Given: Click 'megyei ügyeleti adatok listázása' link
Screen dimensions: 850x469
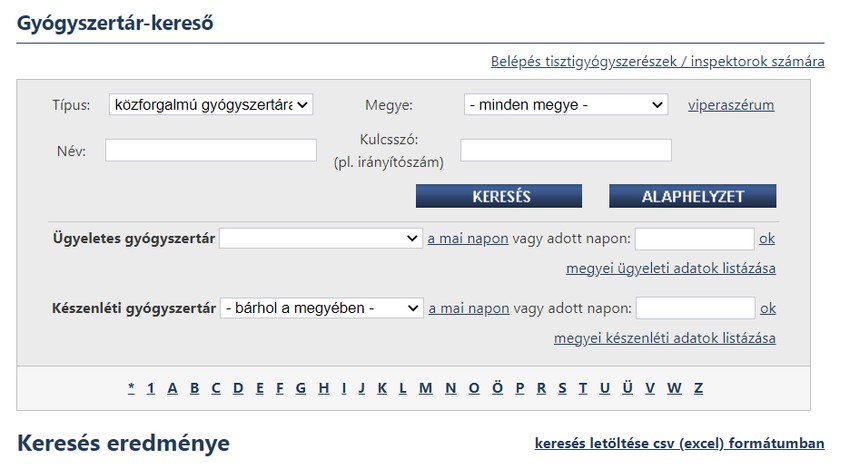Looking at the screenshot, I should tap(670, 268).
